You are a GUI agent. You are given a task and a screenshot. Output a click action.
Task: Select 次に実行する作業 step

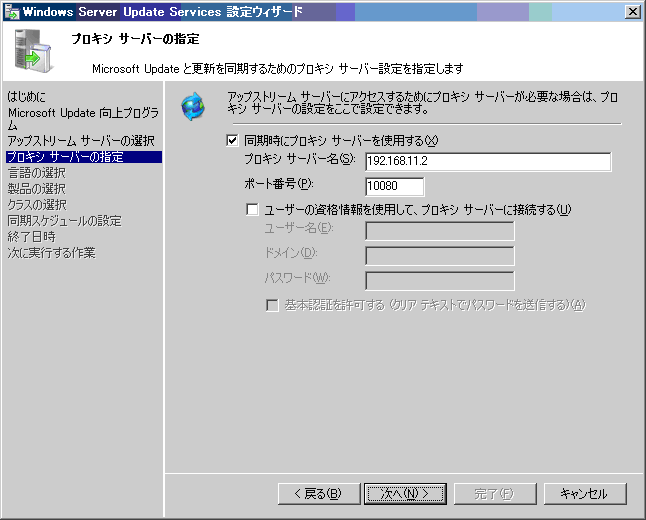pyautogui.click(x=51, y=253)
